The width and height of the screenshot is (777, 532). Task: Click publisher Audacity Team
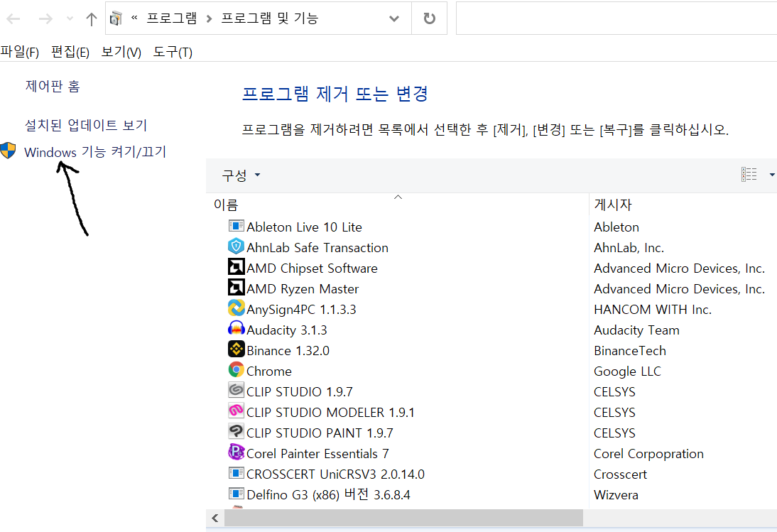[x=636, y=330]
